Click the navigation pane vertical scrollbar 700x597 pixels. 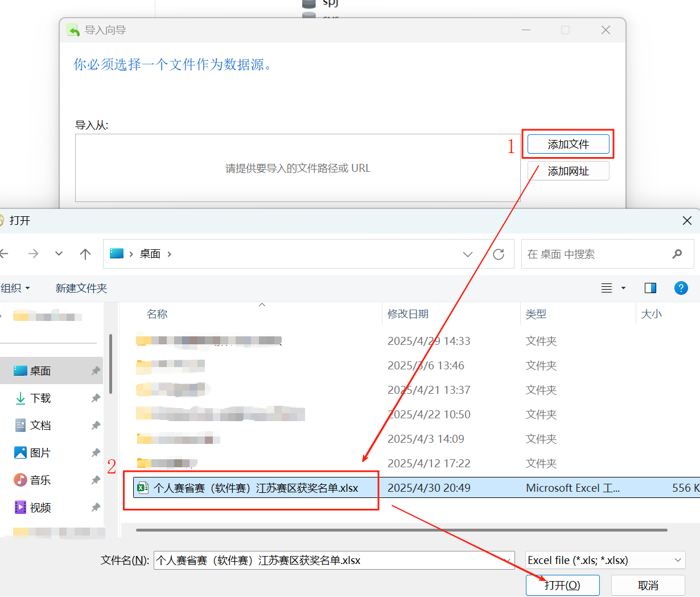tap(110, 364)
